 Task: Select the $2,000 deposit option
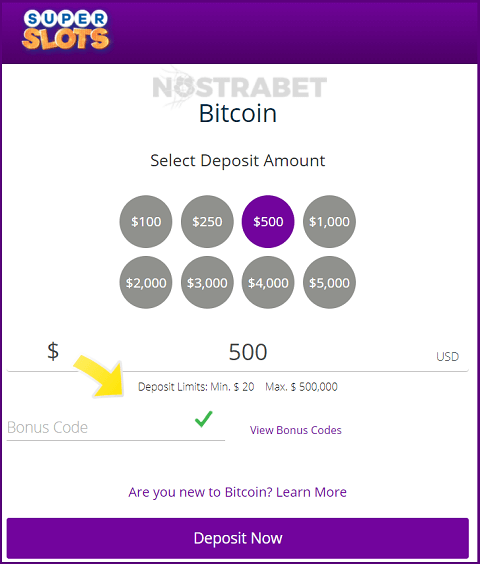click(x=146, y=283)
